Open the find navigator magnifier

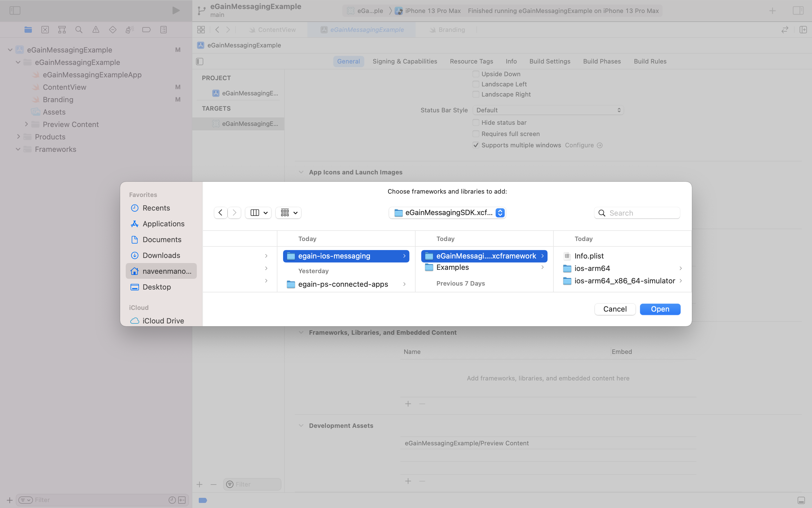click(79, 30)
